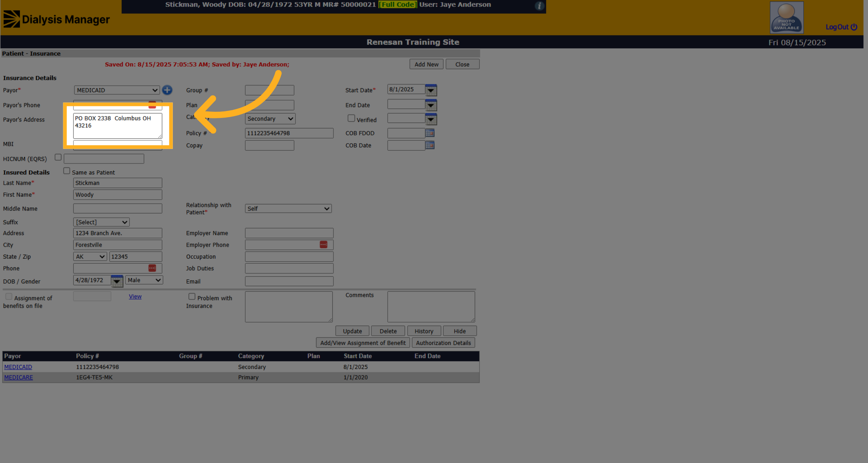The image size is (868, 463).
Task: Click the Delete button
Action: 388,331
